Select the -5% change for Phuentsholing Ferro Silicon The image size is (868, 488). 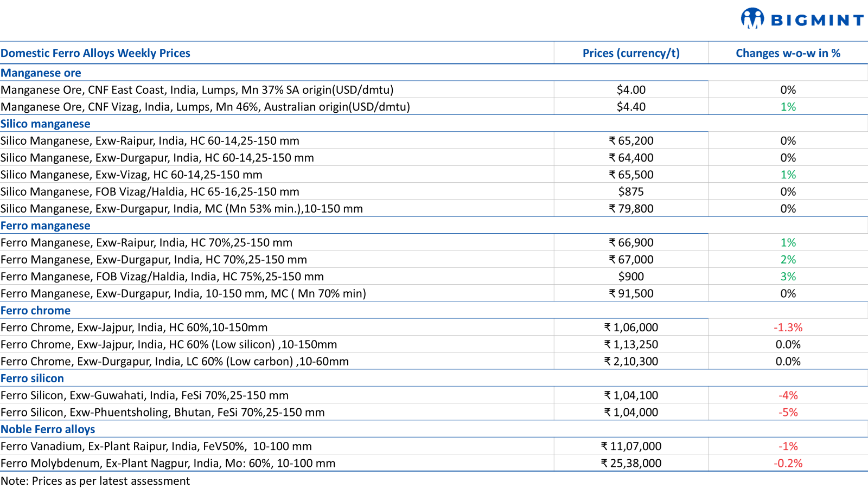pyautogui.click(x=788, y=413)
